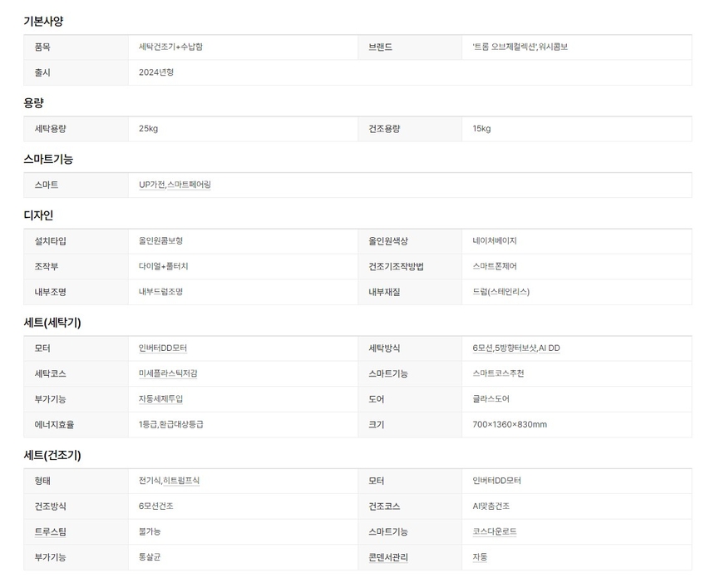Screen dimensions: 715x588
Task: Click the 자동 condenser care link
Action: tap(480, 557)
